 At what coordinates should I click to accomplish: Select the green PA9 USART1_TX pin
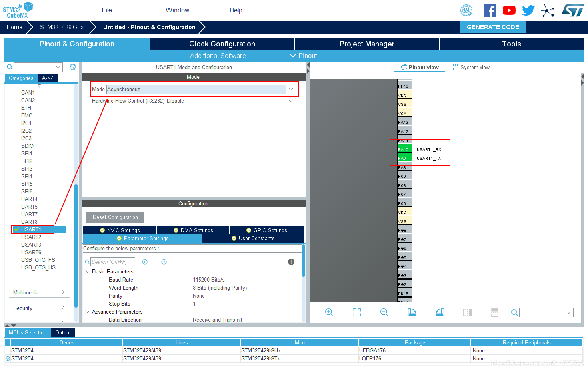[405, 158]
